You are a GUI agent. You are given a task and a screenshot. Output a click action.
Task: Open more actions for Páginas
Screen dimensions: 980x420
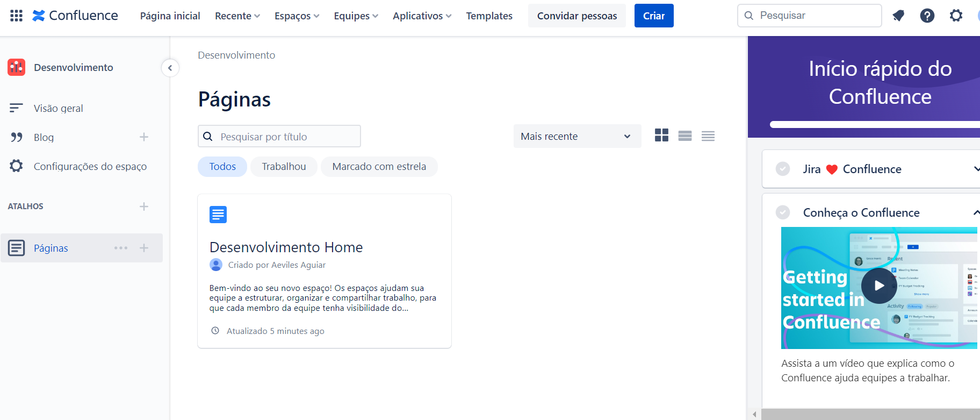click(x=121, y=248)
